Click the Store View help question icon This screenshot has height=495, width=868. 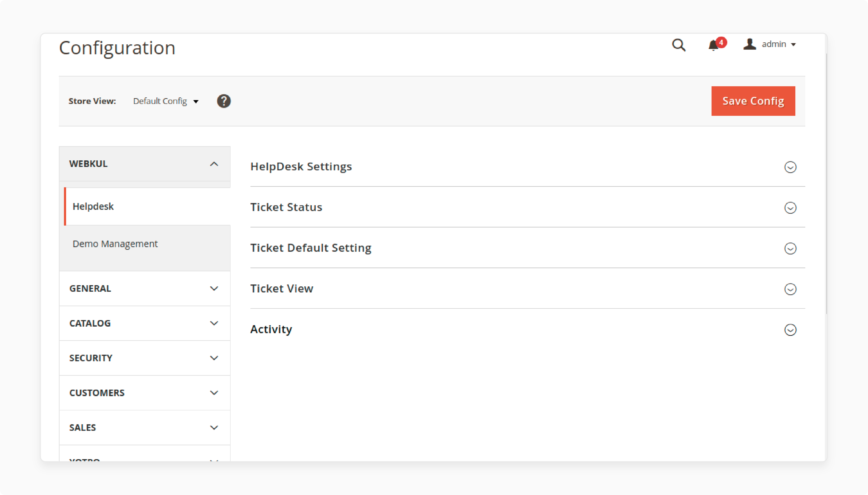click(x=224, y=101)
